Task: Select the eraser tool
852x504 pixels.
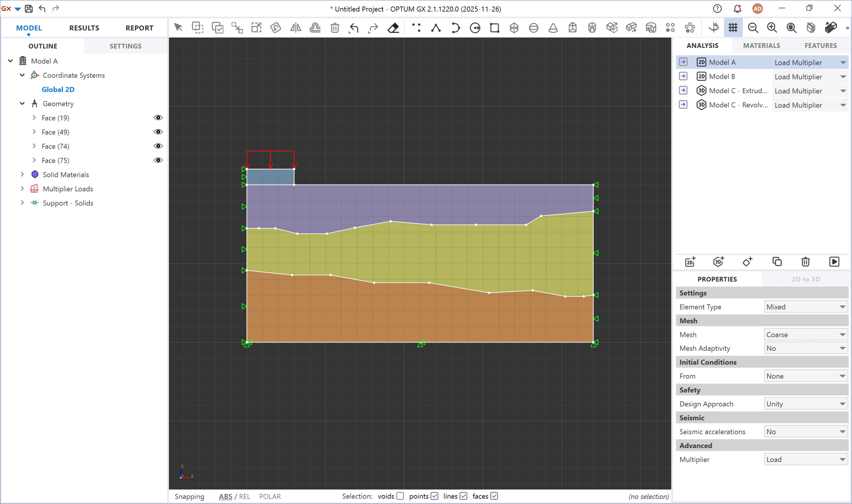Action: tap(393, 28)
